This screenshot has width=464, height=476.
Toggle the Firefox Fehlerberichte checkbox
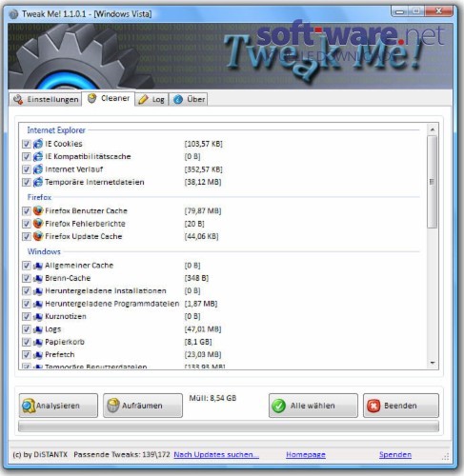[27, 224]
